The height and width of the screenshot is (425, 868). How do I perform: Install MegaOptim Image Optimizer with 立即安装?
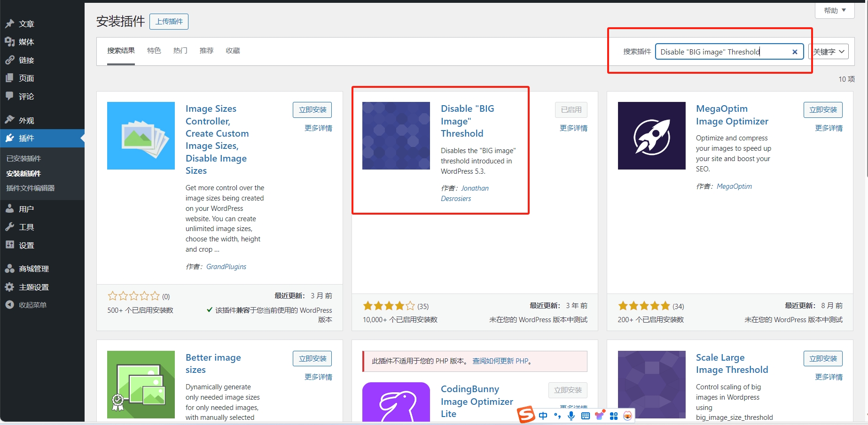[x=823, y=110]
